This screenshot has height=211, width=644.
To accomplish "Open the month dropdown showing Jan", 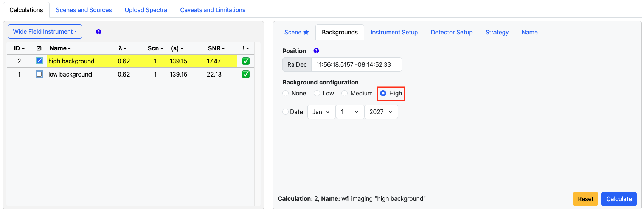I will coord(321,112).
